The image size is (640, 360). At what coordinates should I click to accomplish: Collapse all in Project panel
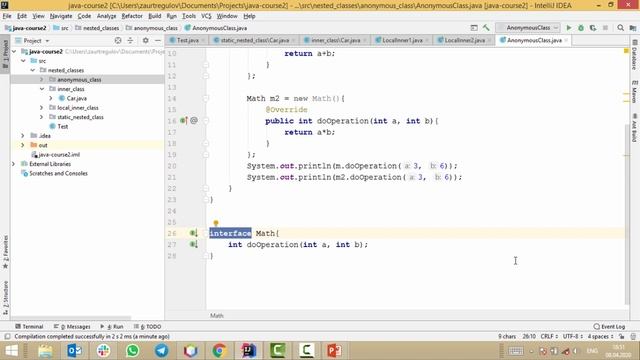130,40
